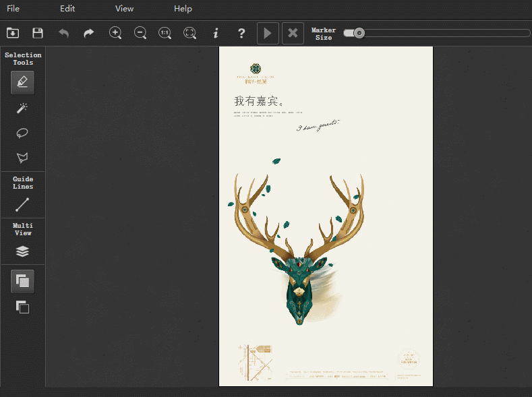
Task: Select the Guide Lines line tool
Action: tap(22, 205)
